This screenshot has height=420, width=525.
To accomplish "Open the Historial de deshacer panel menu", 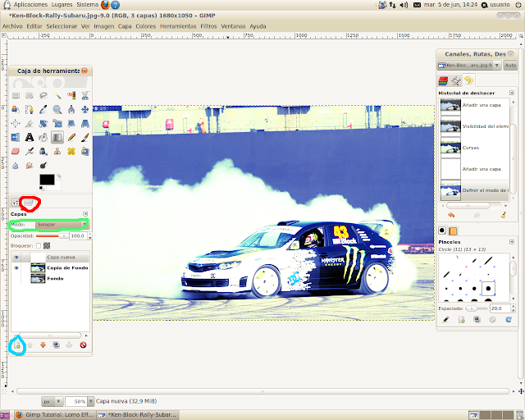I will (512, 93).
